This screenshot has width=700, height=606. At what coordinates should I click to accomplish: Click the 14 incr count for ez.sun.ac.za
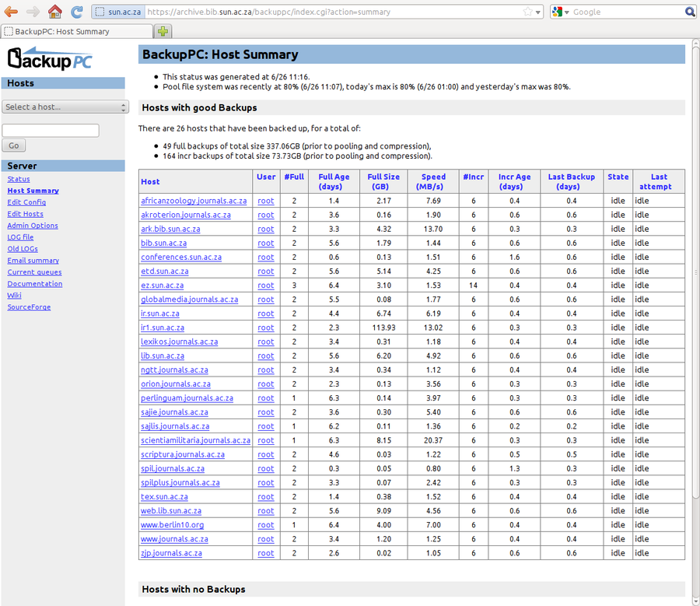tap(473, 285)
